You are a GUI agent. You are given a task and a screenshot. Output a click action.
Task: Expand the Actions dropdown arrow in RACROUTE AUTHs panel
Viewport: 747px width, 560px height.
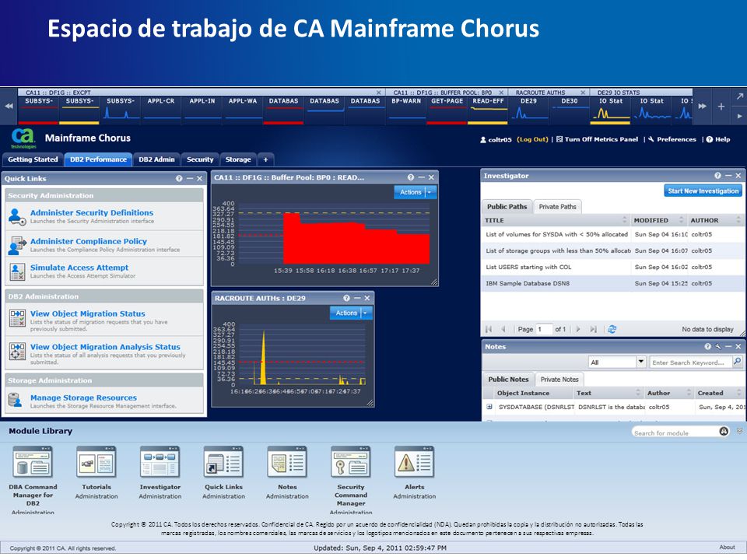(x=366, y=313)
